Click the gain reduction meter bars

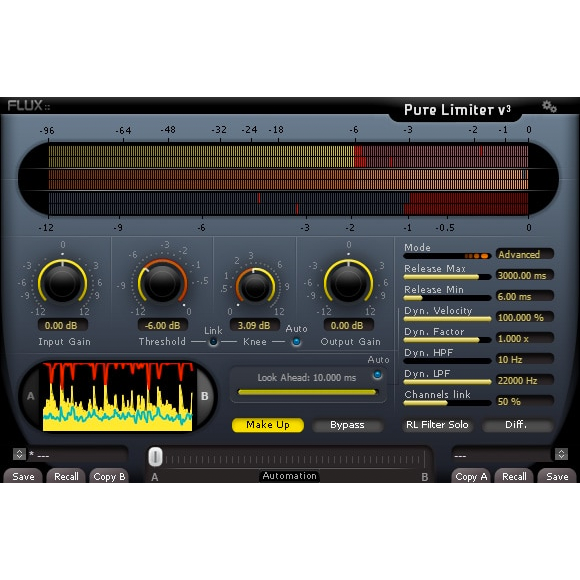(288, 203)
